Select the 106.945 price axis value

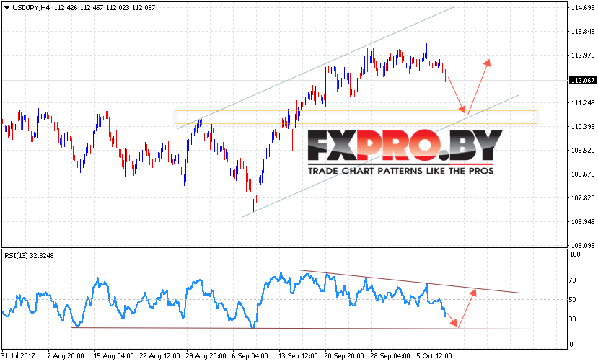point(583,222)
